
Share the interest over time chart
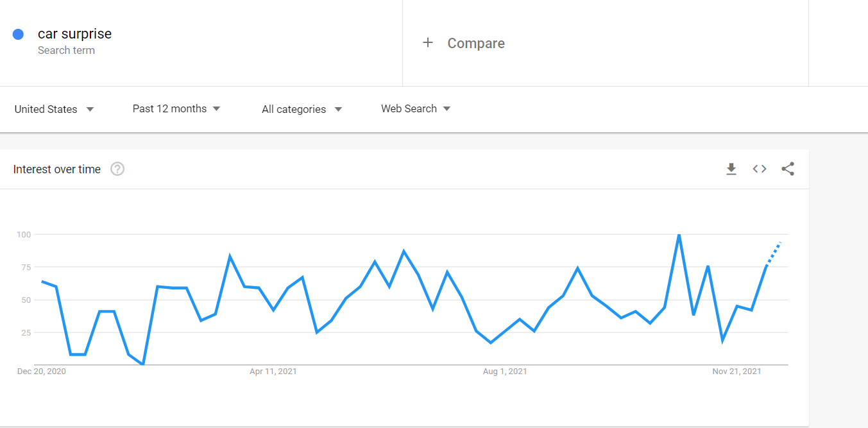click(788, 169)
